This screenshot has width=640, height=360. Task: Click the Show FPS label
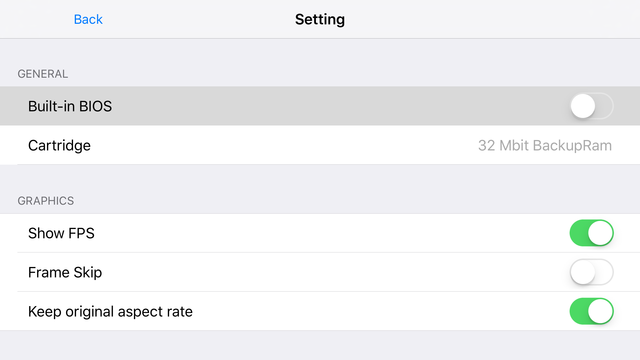pos(61,233)
